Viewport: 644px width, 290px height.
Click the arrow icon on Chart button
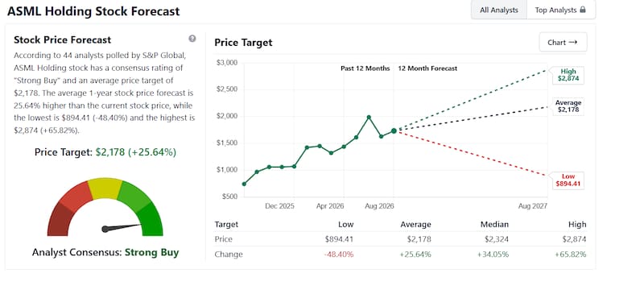pyautogui.click(x=573, y=43)
